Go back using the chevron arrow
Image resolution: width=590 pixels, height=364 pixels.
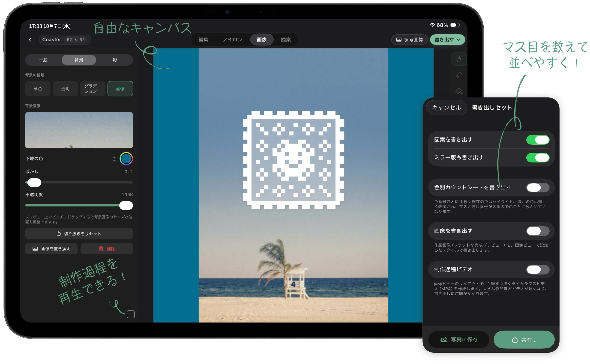tap(30, 40)
